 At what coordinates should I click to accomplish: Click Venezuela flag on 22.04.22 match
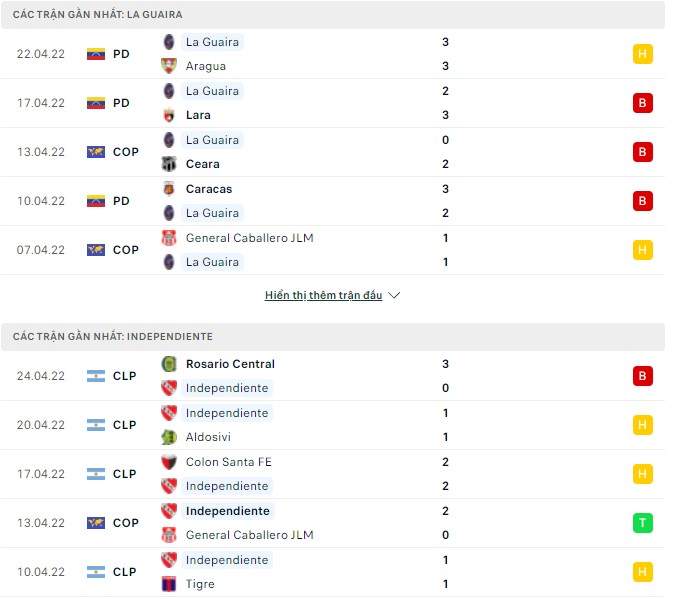96,54
